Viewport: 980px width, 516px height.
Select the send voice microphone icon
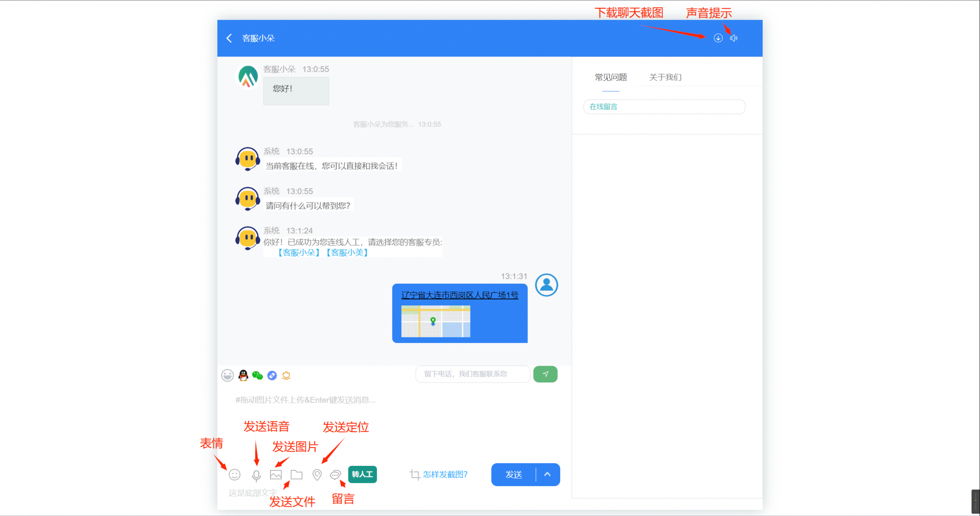255,475
